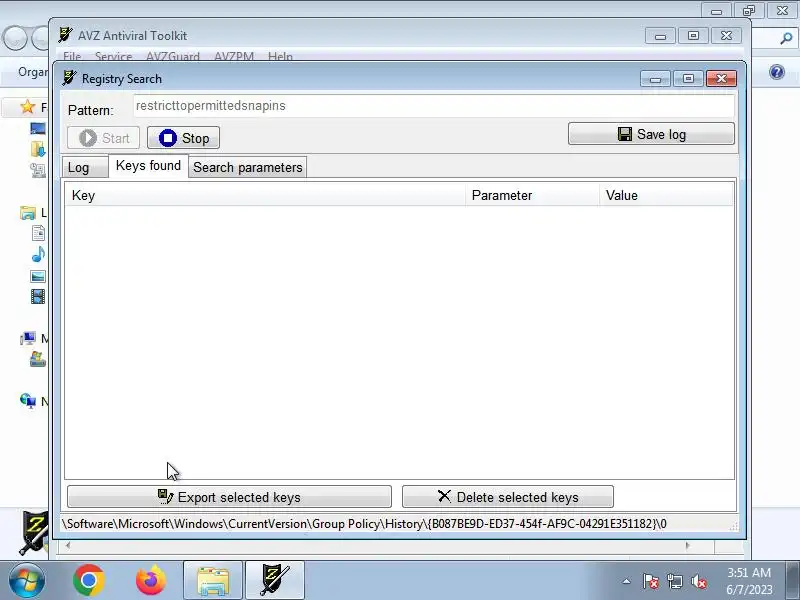Image resolution: width=800 pixels, height=600 pixels.
Task: Click the floppy disk icon on Save log
Action: tap(624, 134)
